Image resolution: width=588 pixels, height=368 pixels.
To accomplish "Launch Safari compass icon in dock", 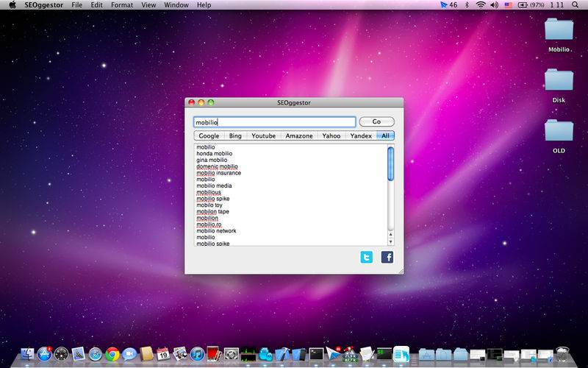I will [96, 354].
